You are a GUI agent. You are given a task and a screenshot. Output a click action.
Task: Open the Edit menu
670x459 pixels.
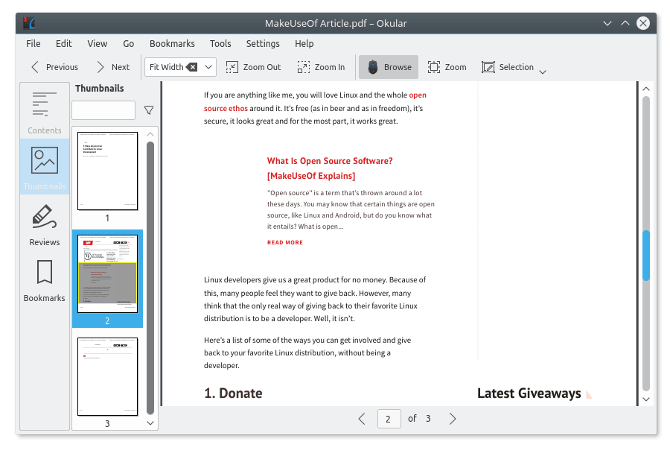coord(64,44)
